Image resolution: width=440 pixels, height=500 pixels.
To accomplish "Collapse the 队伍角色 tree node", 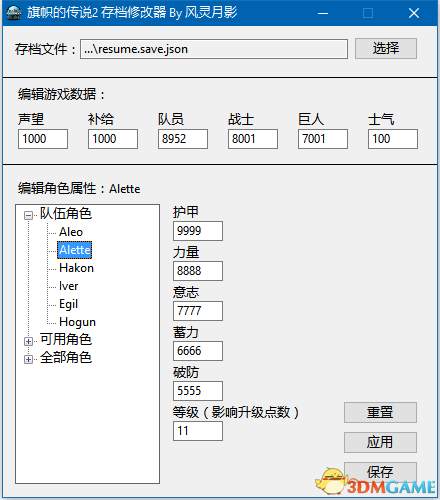I will point(28,215).
